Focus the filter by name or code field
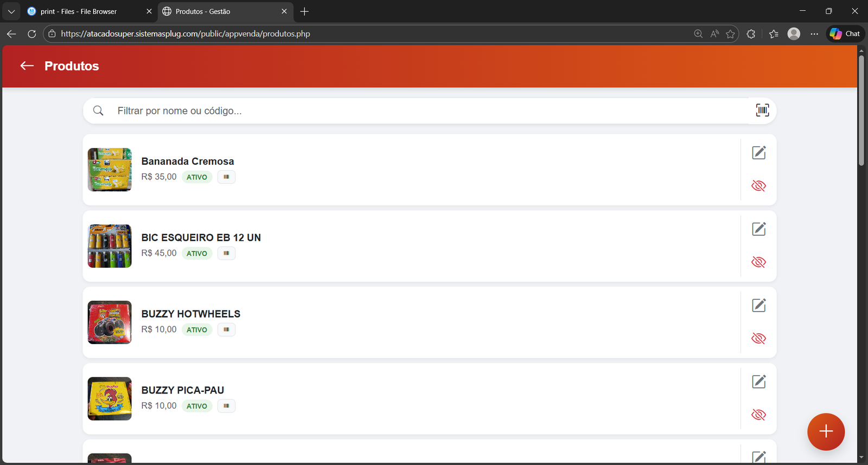This screenshot has height=465, width=868. point(423,111)
